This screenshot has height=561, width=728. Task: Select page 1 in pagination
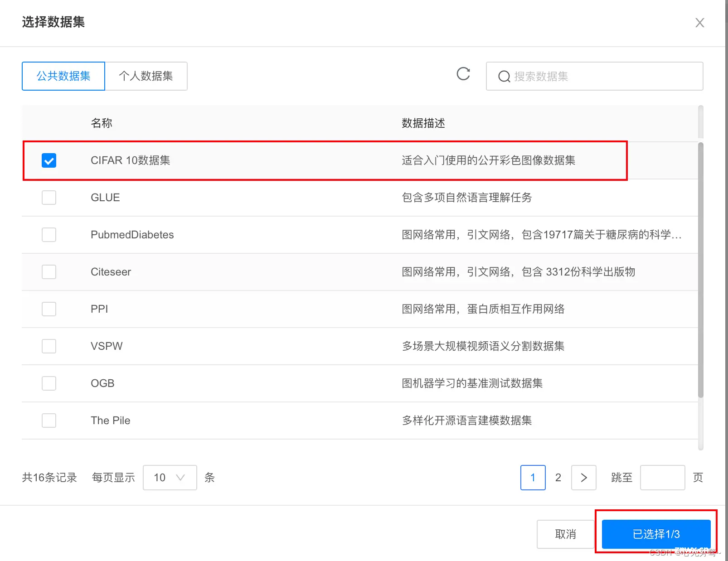pyautogui.click(x=533, y=478)
